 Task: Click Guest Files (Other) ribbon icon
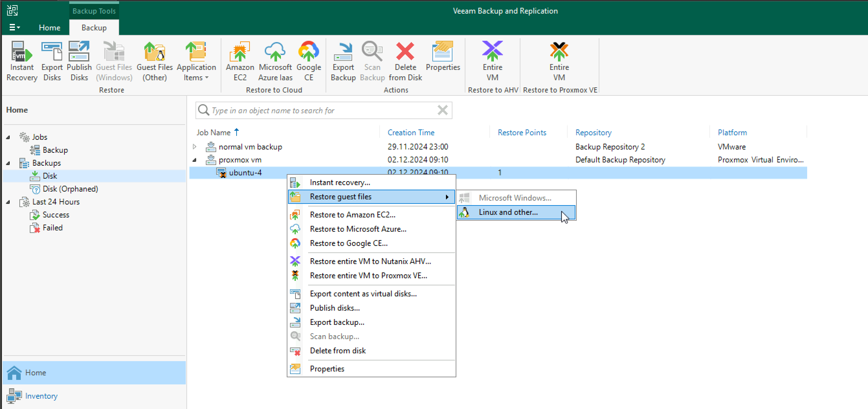click(155, 61)
